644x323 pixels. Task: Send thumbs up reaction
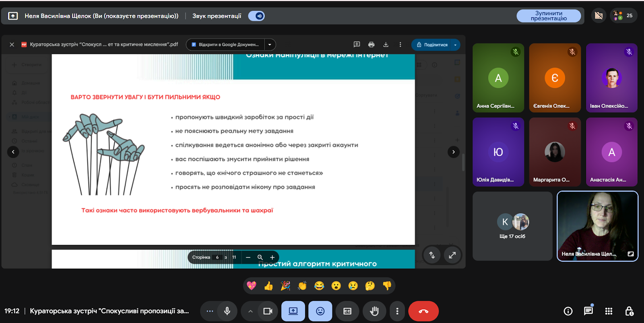(x=268, y=286)
